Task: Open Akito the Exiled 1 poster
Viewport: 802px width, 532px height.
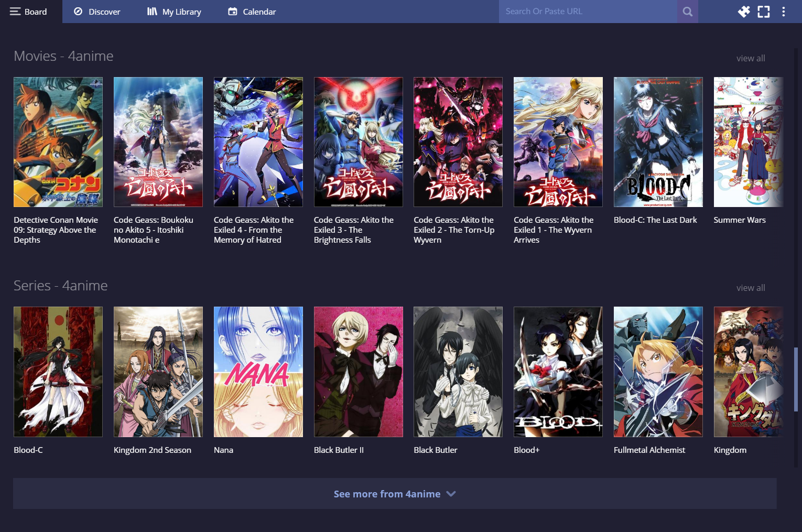Action: click(558, 142)
